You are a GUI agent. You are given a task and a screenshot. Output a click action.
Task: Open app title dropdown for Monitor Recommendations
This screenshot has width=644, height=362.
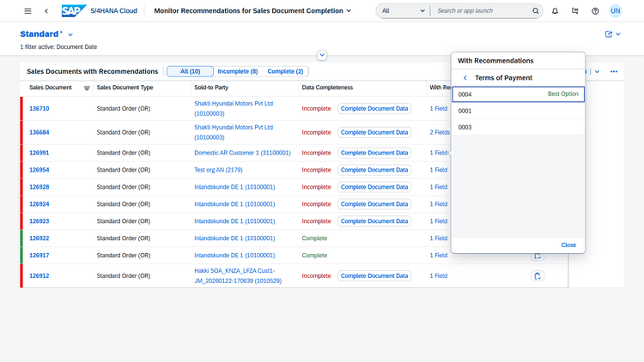[349, 11]
